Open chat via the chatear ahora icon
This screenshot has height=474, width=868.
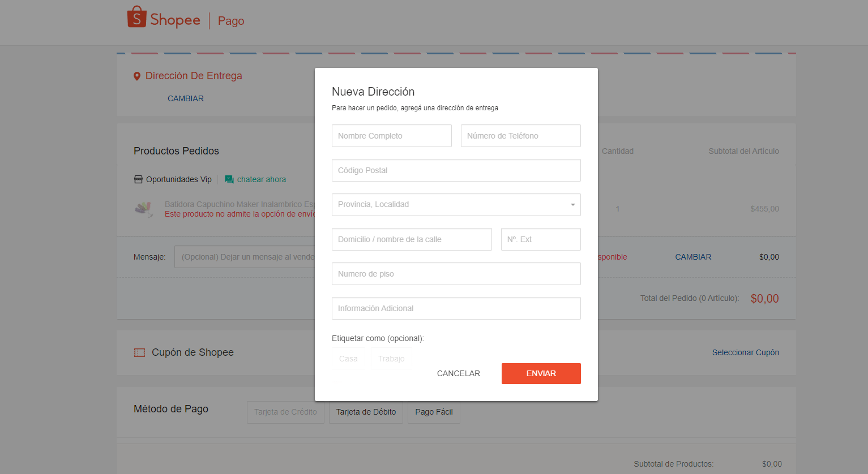(x=229, y=179)
